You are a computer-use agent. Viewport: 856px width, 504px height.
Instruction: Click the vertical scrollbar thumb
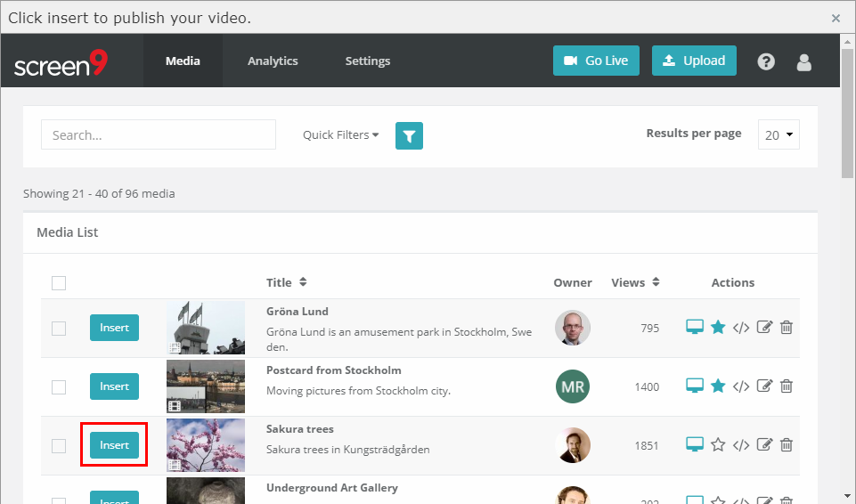coord(847,113)
